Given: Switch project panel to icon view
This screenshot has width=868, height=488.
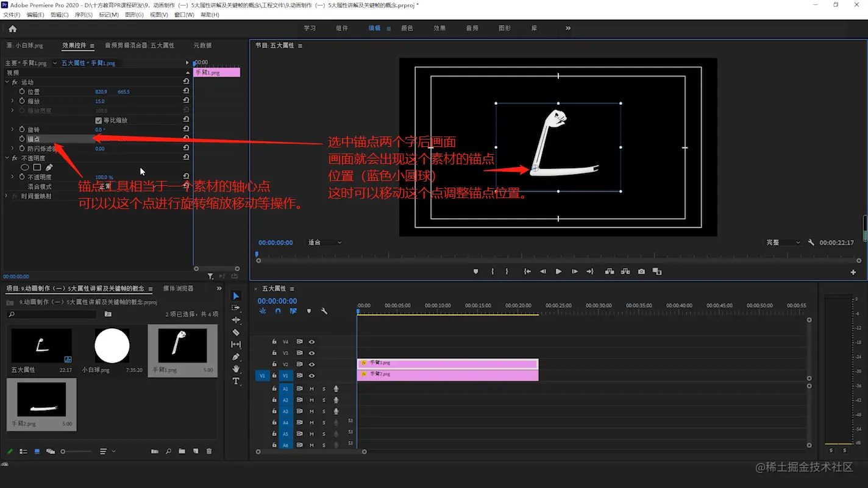Looking at the screenshot, I should (37, 451).
